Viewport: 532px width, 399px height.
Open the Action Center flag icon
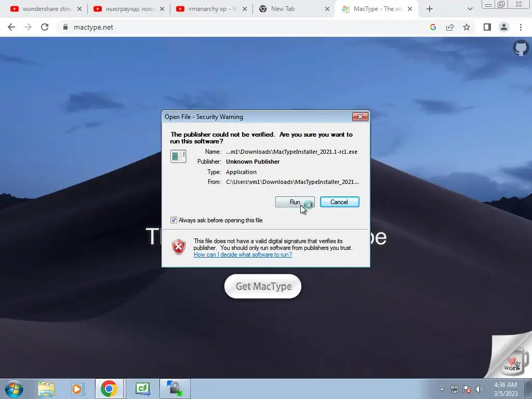(467, 389)
